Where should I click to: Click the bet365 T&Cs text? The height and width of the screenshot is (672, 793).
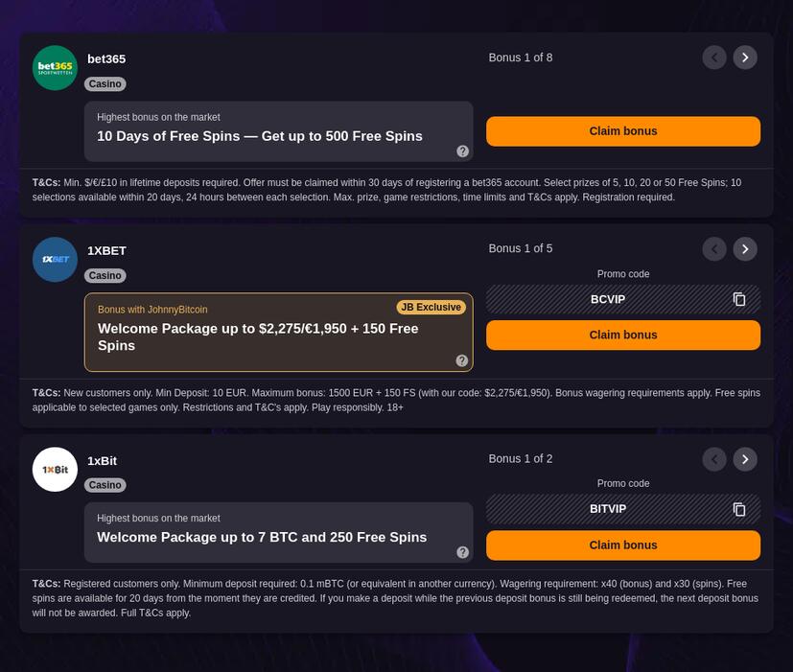pyautogui.click(x=396, y=190)
